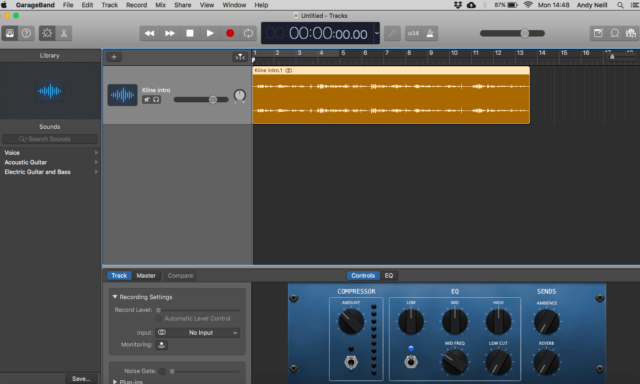Click the Ambience send knob

547,322
